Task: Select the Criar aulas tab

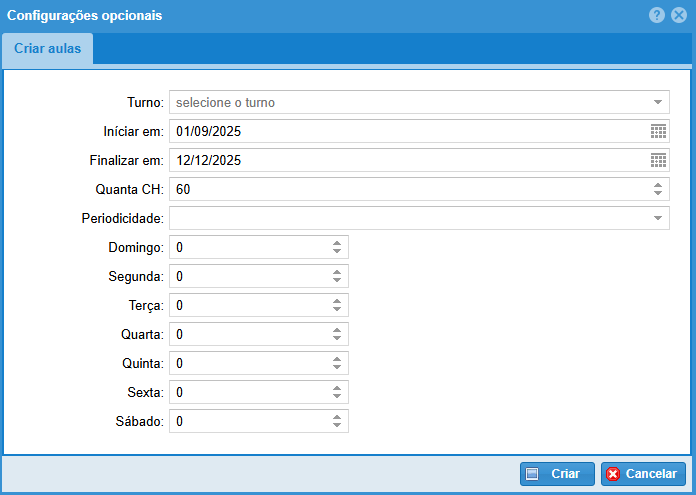Action: [x=48, y=49]
